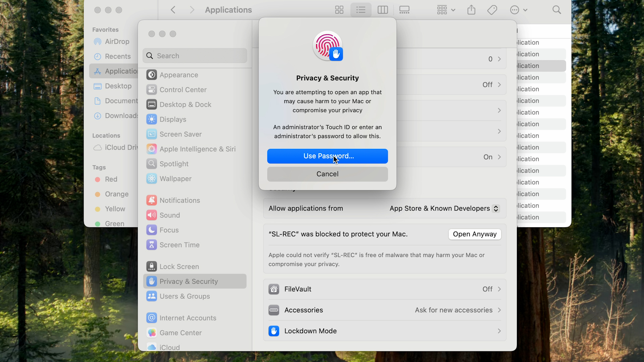Open Lockdown Mode settings row
Image resolution: width=644 pixels, height=362 pixels.
click(385, 331)
